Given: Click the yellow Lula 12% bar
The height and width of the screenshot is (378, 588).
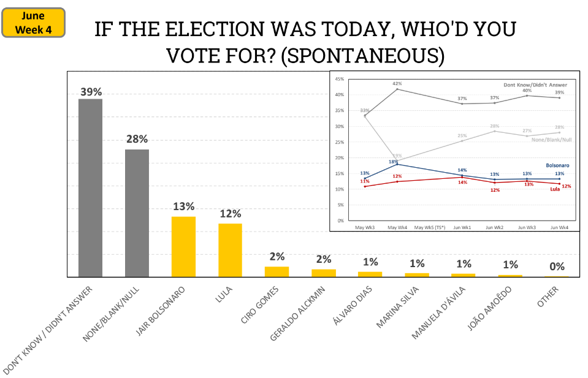Looking at the screenshot, I should (230, 250).
